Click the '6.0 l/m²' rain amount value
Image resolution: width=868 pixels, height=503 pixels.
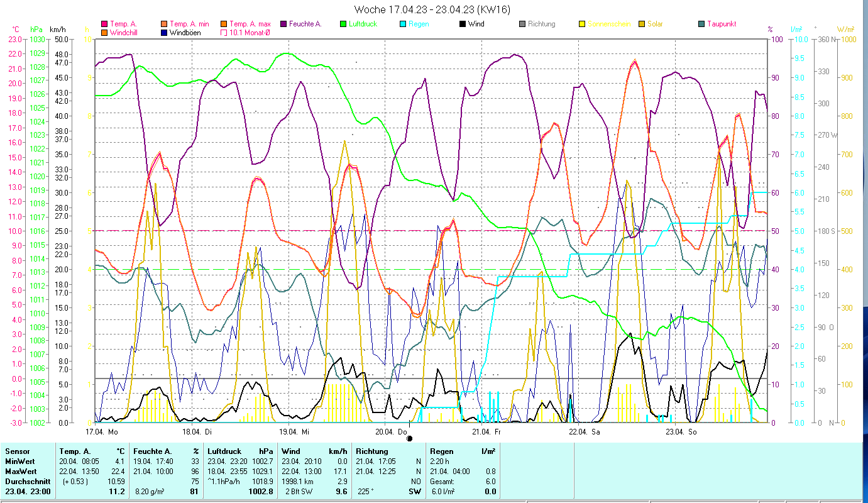point(444,491)
